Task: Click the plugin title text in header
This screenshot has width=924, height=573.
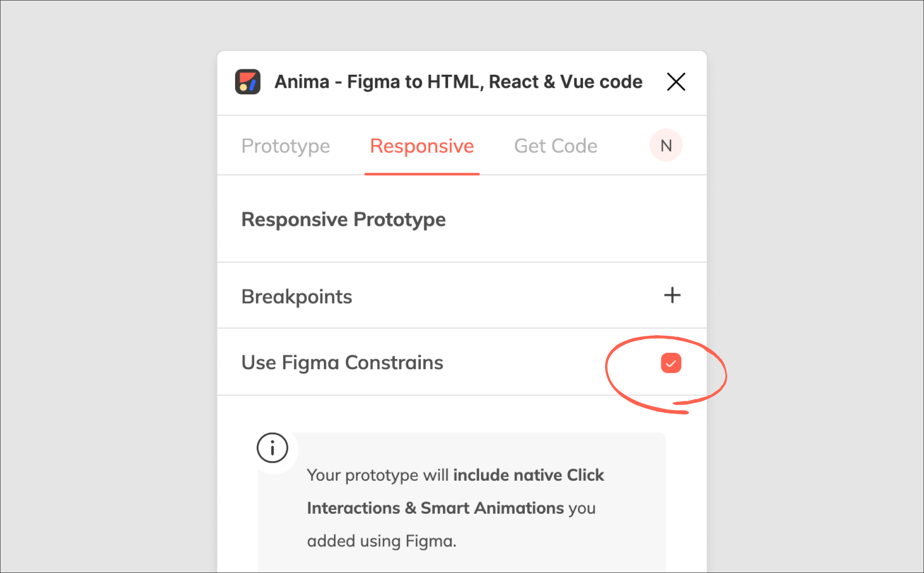Action: [x=458, y=82]
